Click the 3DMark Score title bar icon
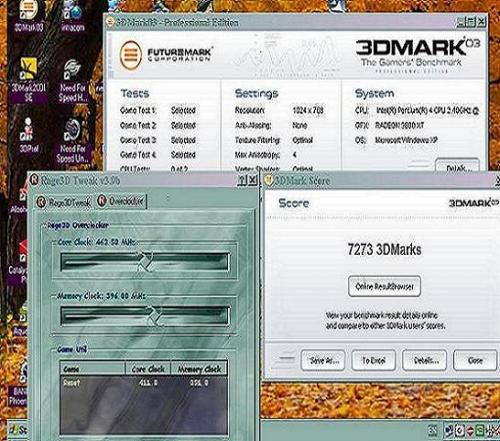 click(268, 180)
